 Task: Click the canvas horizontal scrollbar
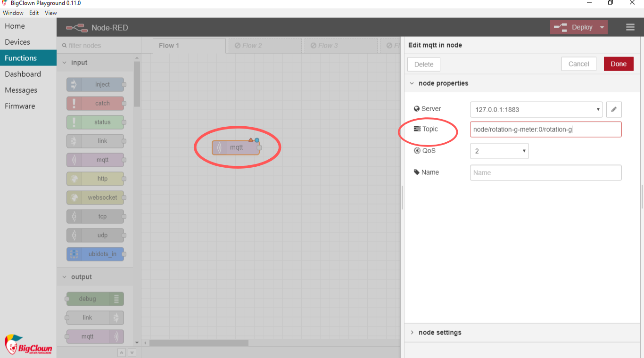[199, 343]
